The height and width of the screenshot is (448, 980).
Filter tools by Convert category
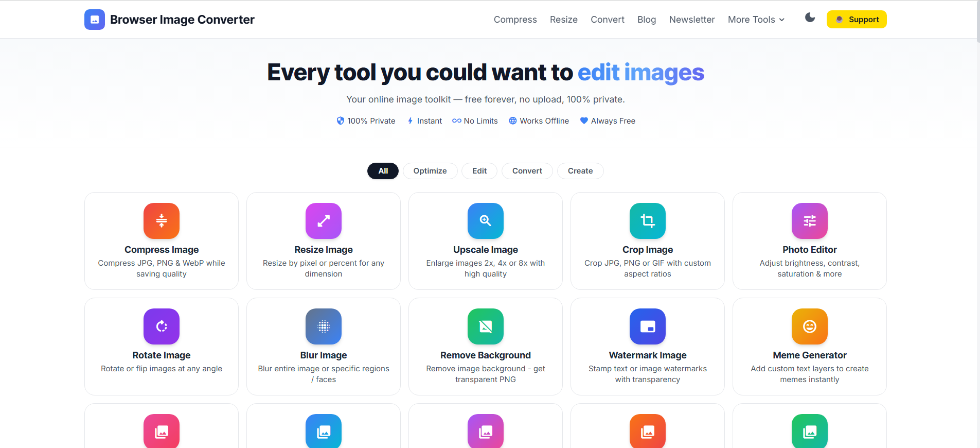527,171
